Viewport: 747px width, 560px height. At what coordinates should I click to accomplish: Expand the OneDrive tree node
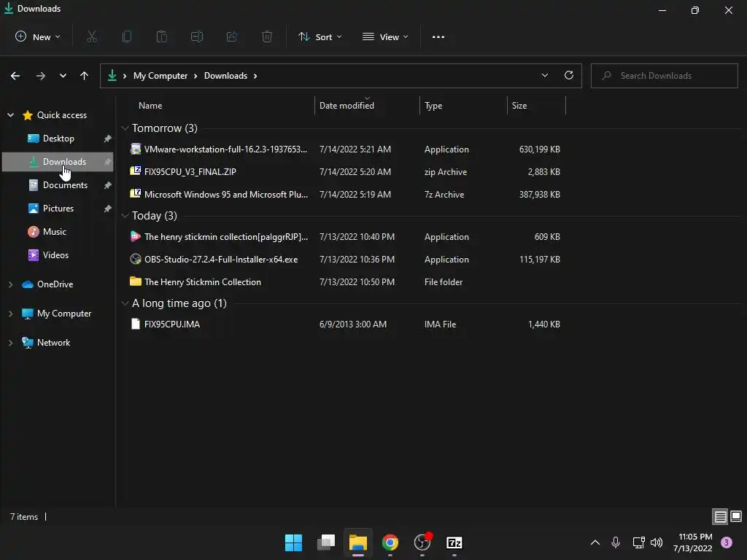pyautogui.click(x=10, y=284)
